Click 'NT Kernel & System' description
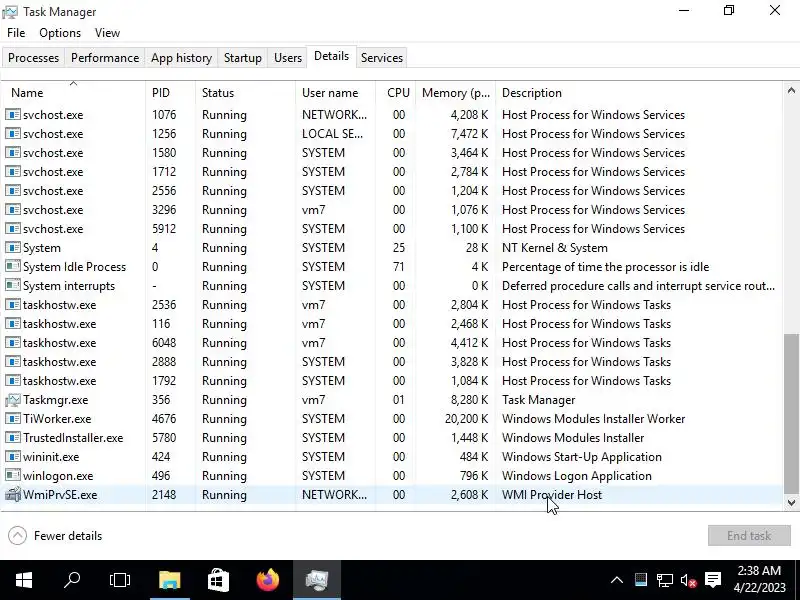800x600 pixels. 555,248
